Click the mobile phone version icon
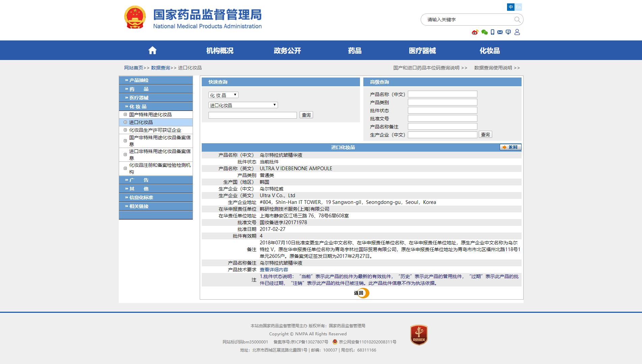 point(493,32)
